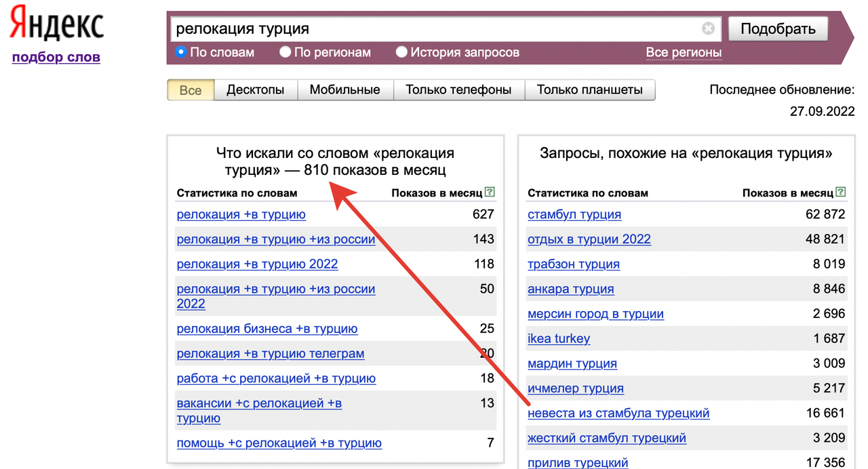This screenshot has width=868, height=469.
Task: Select the История запросов radio button
Action: click(x=401, y=52)
